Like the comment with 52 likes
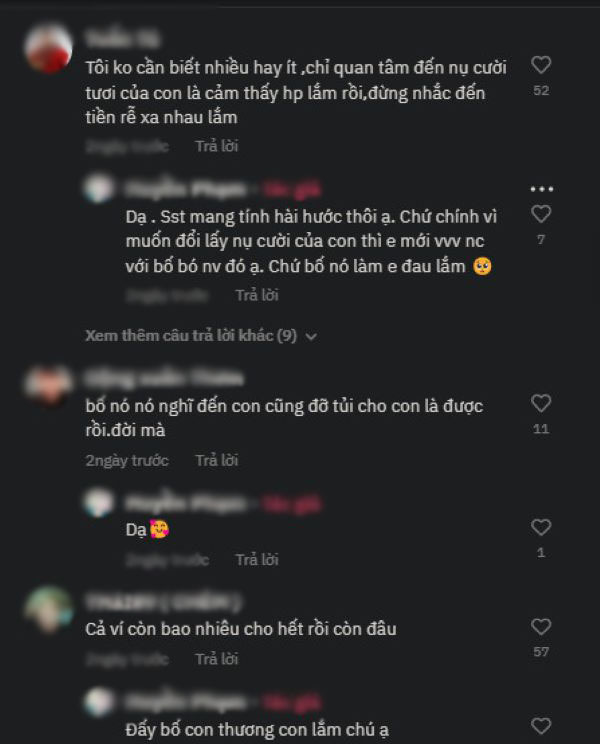 coord(541,65)
